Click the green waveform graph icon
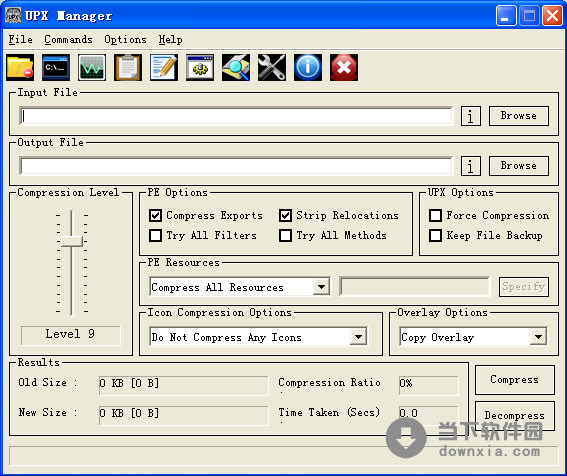 coord(92,68)
